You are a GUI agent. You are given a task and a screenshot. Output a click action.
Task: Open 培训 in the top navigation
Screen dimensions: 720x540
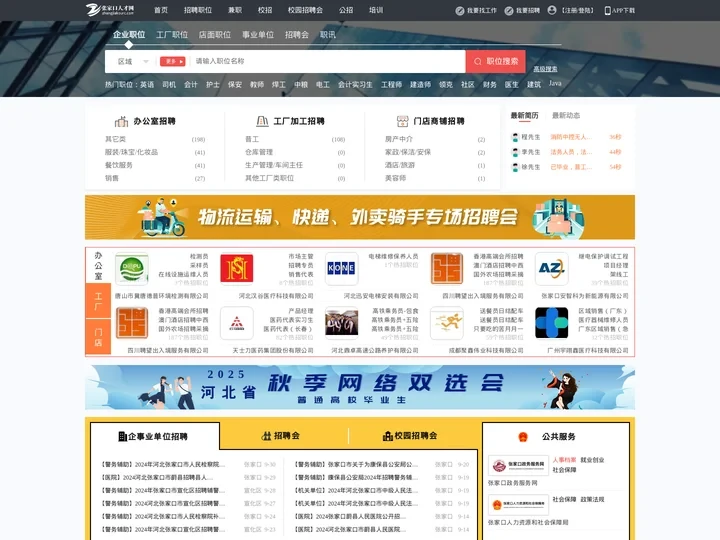[376, 10]
